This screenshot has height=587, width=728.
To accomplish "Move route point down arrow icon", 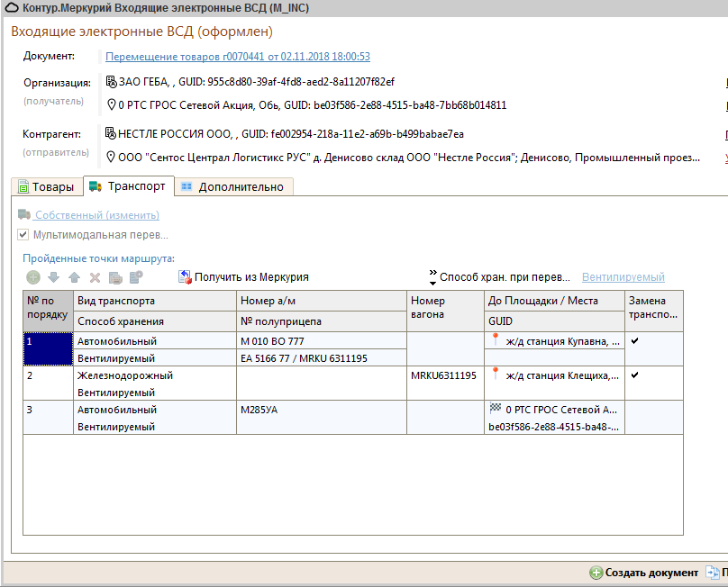I will [54, 277].
